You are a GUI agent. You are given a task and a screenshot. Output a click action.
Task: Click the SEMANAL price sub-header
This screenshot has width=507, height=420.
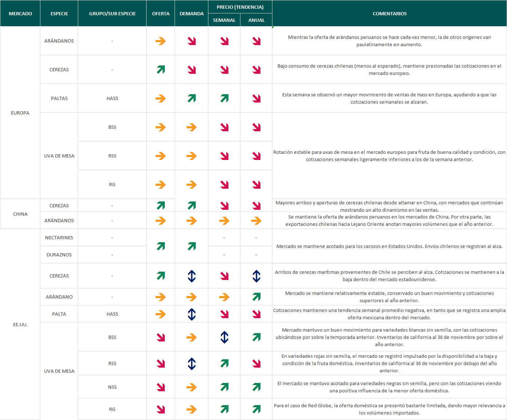coord(224,20)
